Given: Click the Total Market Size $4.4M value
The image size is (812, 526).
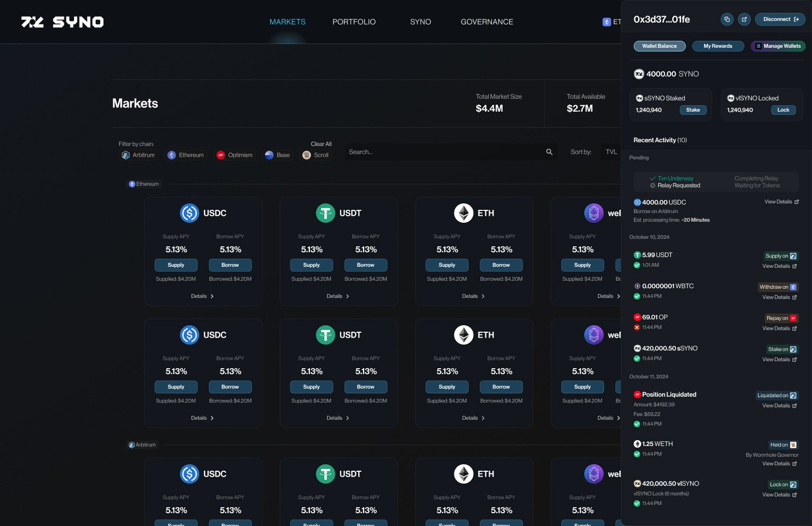Looking at the screenshot, I should (x=489, y=108).
